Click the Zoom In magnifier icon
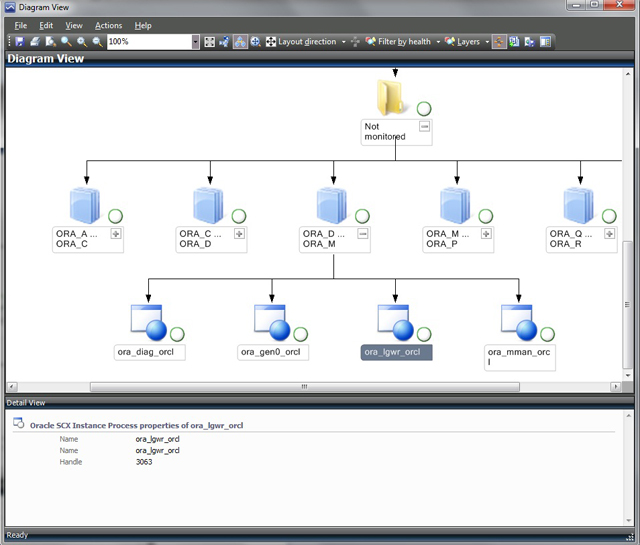Image resolution: width=640 pixels, height=545 pixels. (x=81, y=42)
